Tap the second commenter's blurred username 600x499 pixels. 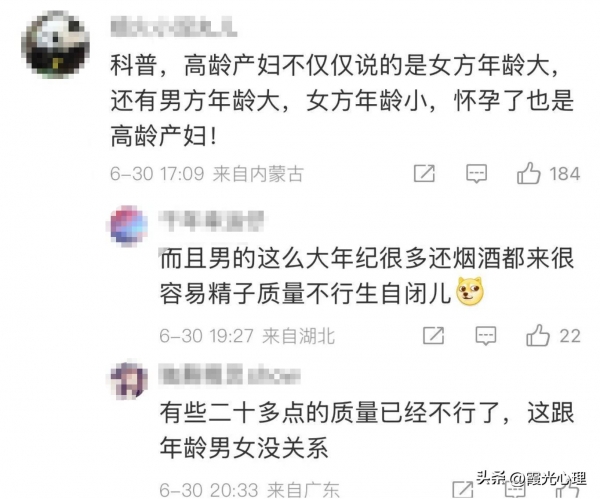click(x=212, y=221)
